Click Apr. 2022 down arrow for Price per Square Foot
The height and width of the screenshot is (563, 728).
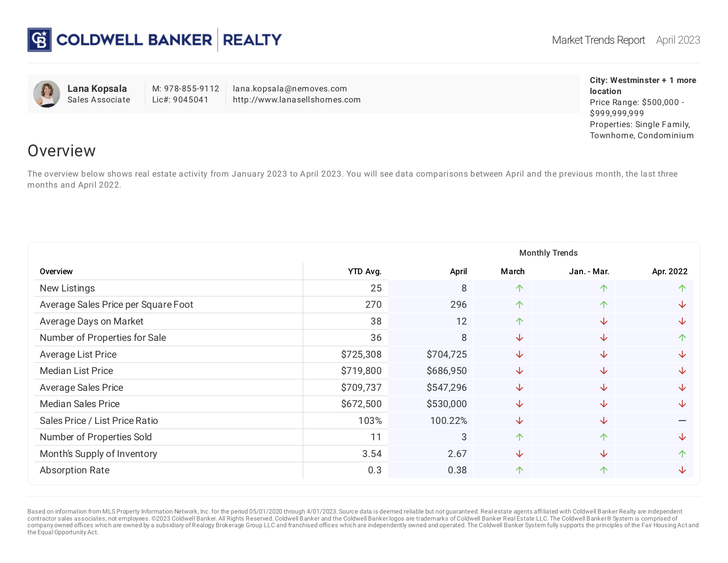click(x=682, y=305)
